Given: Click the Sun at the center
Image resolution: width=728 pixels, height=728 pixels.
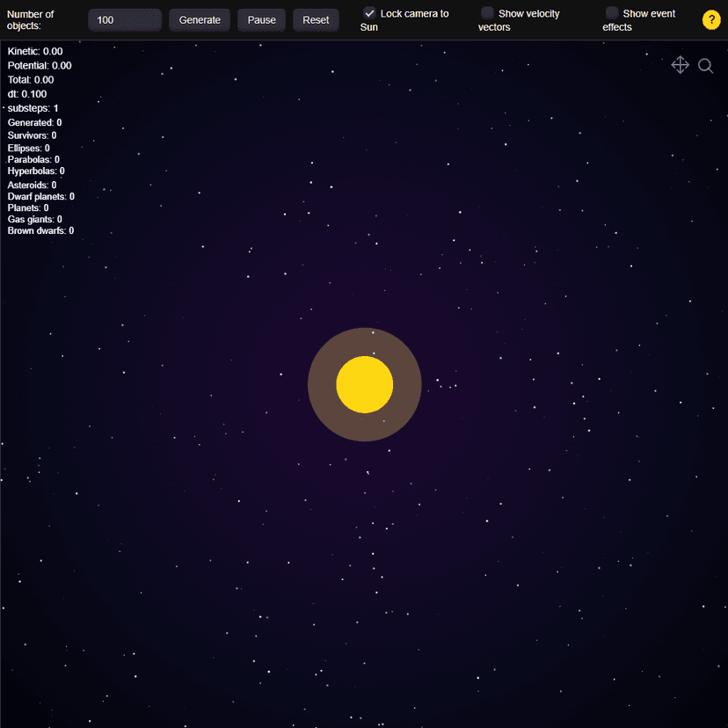Looking at the screenshot, I should click(364, 384).
